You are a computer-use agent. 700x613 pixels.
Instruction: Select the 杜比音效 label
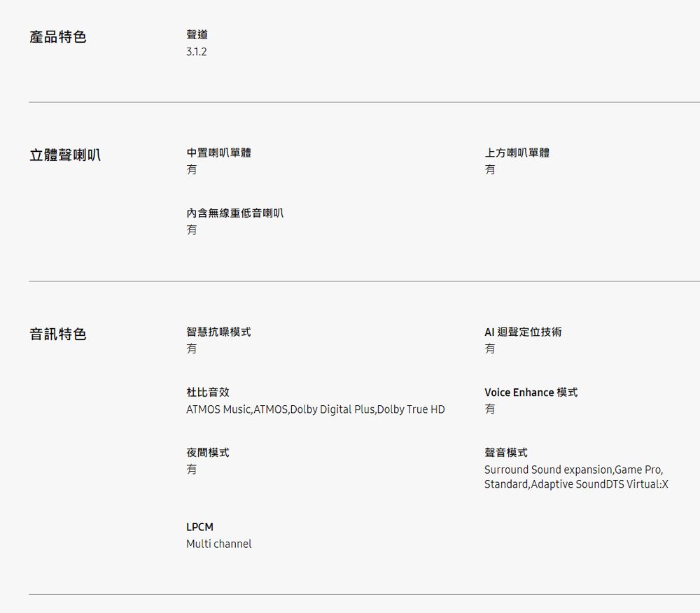(x=208, y=392)
